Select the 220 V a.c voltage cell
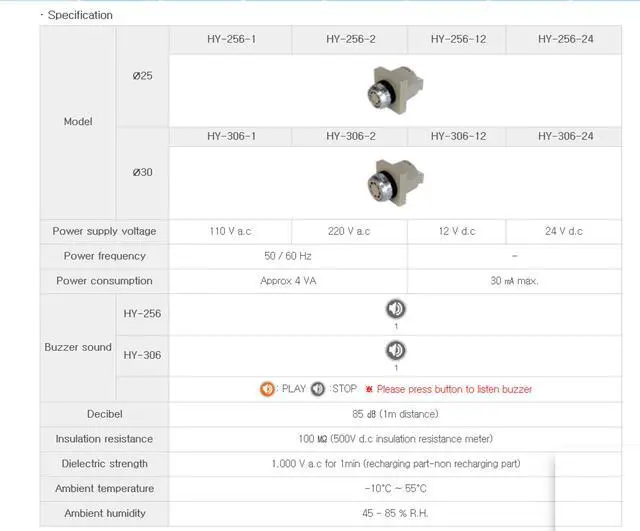The height and width of the screenshot is (531, 640). (x=349, y=231)
